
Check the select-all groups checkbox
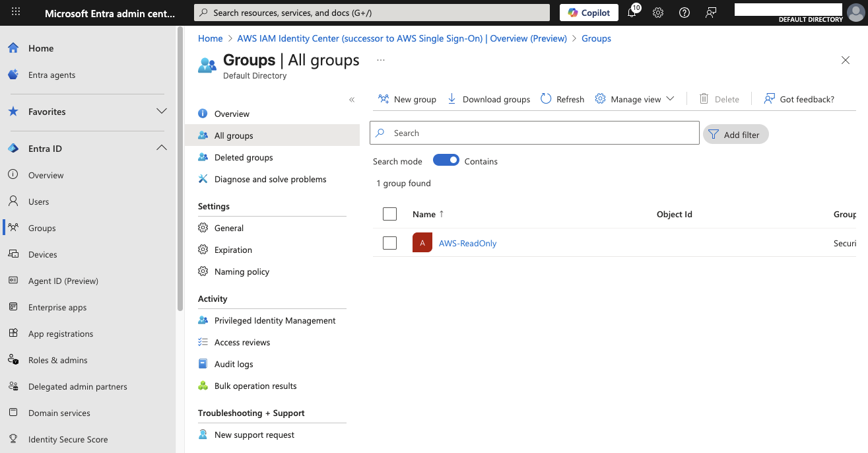pyautogui.click(x=389, y=213)
